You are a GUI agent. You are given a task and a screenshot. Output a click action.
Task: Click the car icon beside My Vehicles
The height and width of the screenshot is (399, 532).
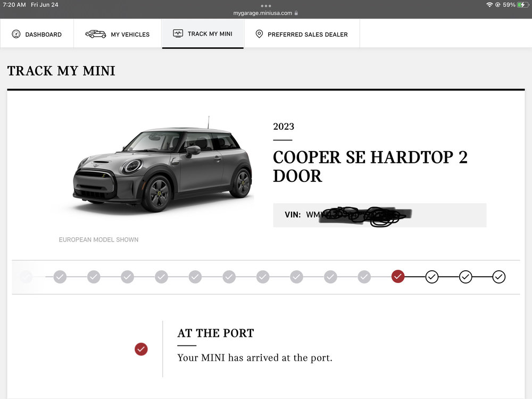pyautogui.click(x=96, y=34)
